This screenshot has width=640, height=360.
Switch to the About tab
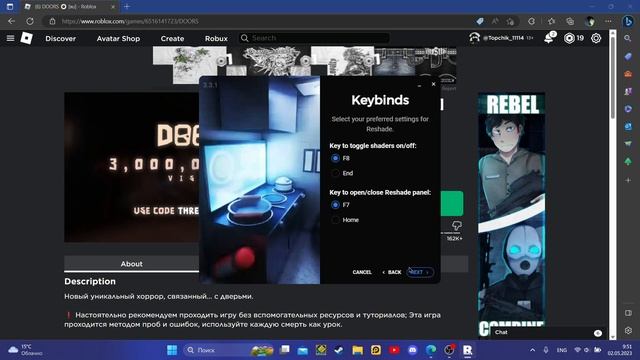click(131, 264)
